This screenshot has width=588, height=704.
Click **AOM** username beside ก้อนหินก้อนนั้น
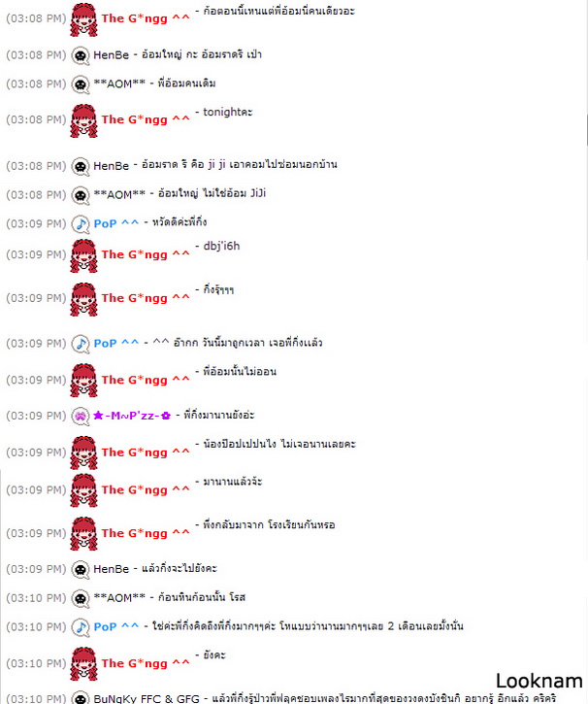tap(119, 598)
